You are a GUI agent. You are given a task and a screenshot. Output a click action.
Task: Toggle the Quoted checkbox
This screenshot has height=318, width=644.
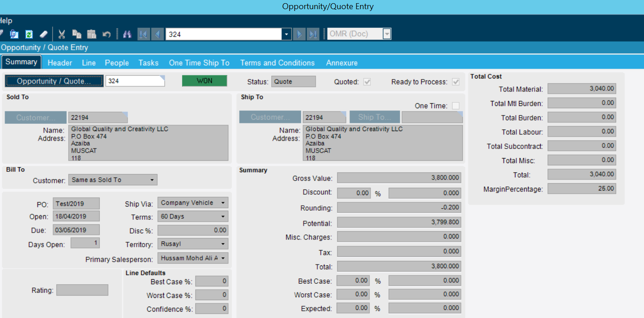[x=367, y=82]
